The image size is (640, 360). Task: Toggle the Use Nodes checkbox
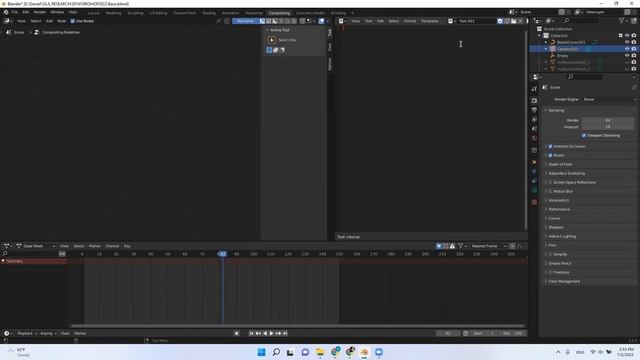pyautogui.click(x=73, y=21)
